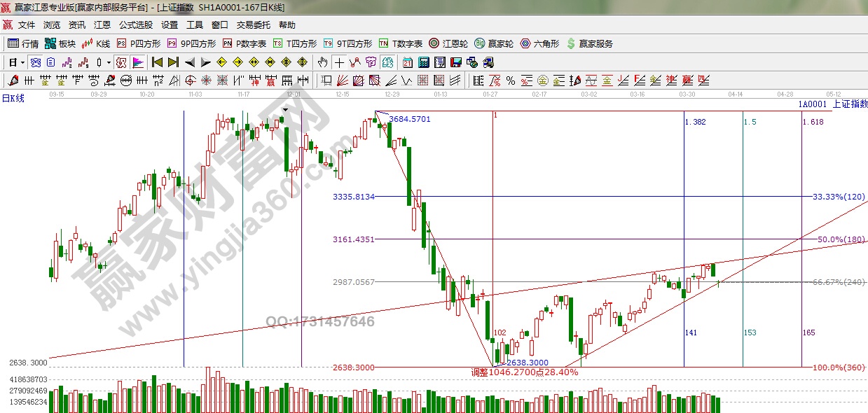The height and width of the screenshot is (413, 868).
Task: Open the 江恩轮 Gann wheel tool
Action: point(448,43)
